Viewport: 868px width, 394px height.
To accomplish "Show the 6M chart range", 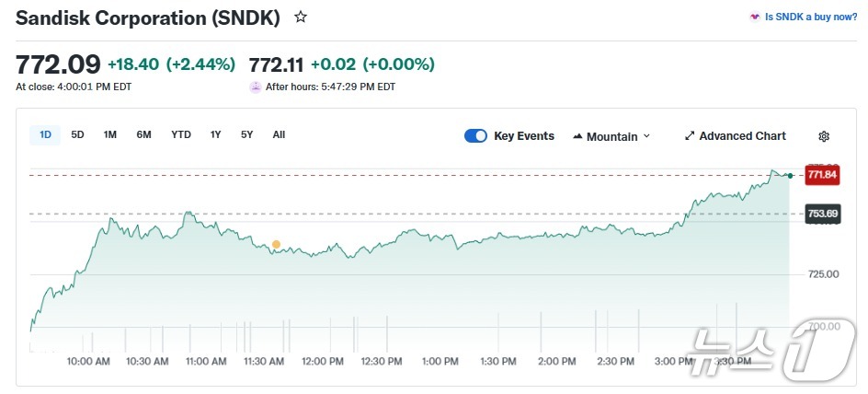I will click(x=143, y=135).
